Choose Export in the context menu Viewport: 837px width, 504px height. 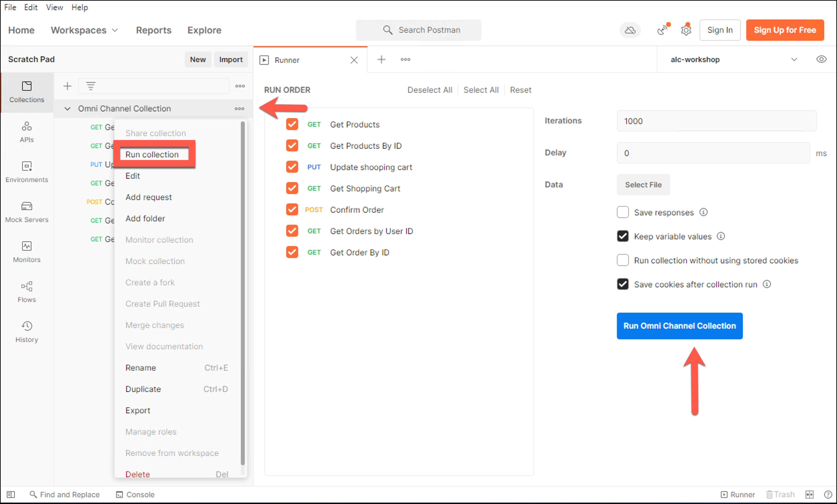point(138,410)
